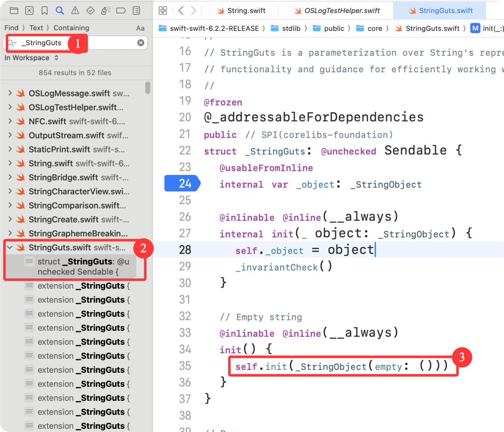Click public folder in the jump bar
Screen dimensions: 504x432
(x=329, y=28)
